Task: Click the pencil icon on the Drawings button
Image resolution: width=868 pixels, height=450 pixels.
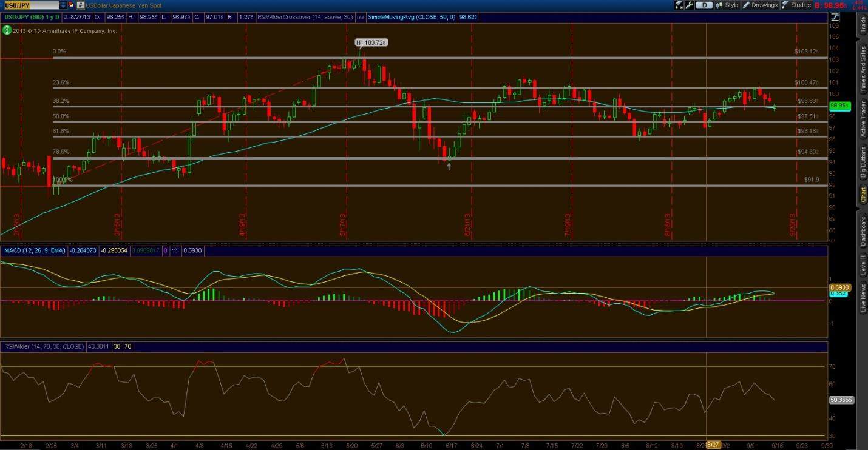Action: coord(746,5)
